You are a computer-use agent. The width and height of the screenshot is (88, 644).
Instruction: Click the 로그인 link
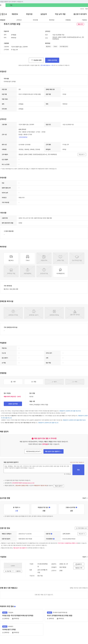click(82, 9)
